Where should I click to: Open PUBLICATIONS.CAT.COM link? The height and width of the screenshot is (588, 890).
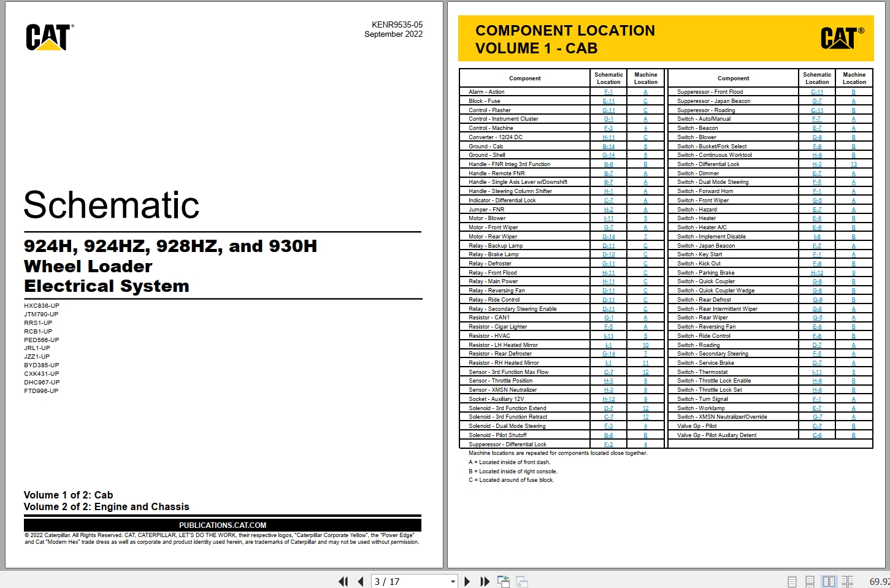pyautogui.click(x=223, y=525)
